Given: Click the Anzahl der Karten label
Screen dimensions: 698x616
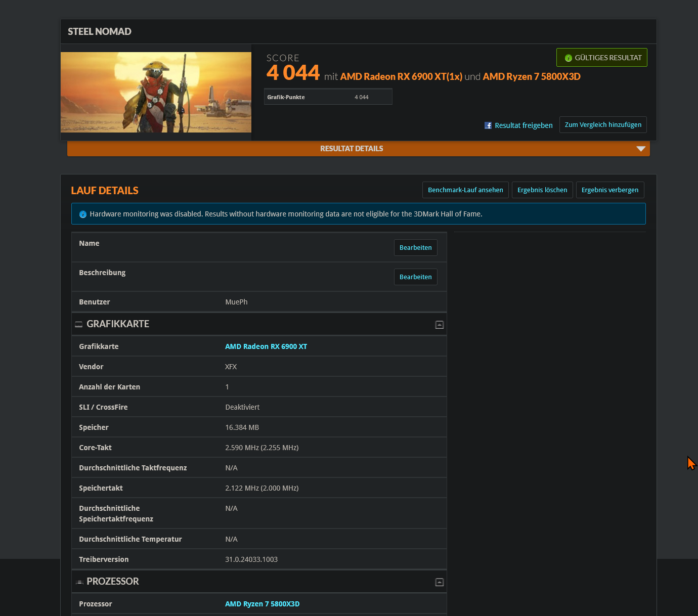Looking at the screenshot, I should (109, 387).
